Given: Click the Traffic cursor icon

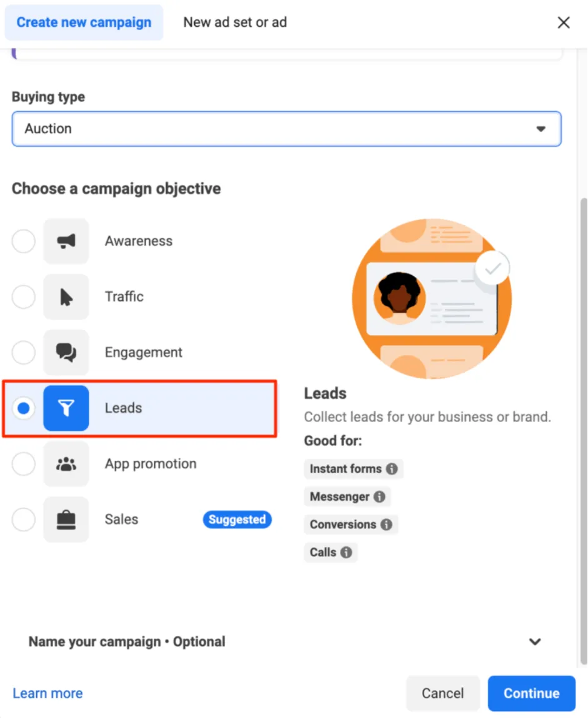Looking at the screenshot, I should (66, 297).
